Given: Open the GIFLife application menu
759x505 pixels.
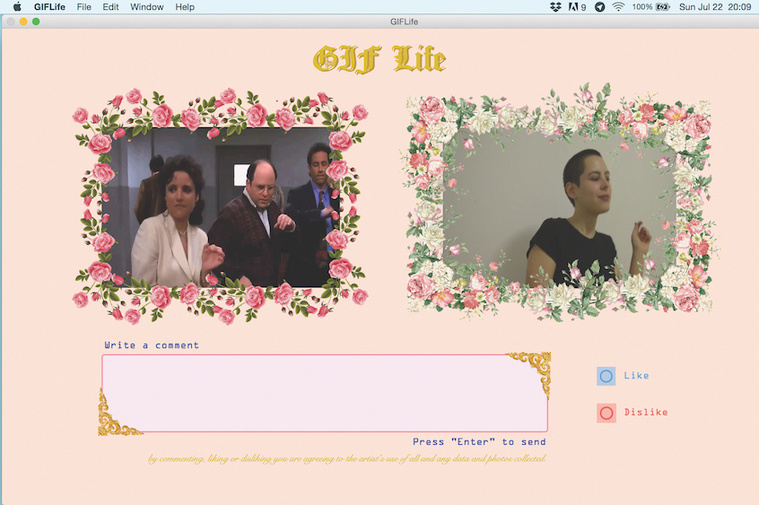Looking at the screenshot, I should 49,7.
